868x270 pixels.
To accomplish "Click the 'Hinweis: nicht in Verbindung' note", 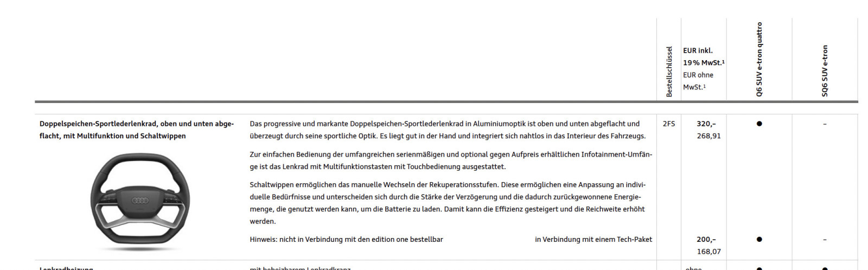I will point(346,239).
